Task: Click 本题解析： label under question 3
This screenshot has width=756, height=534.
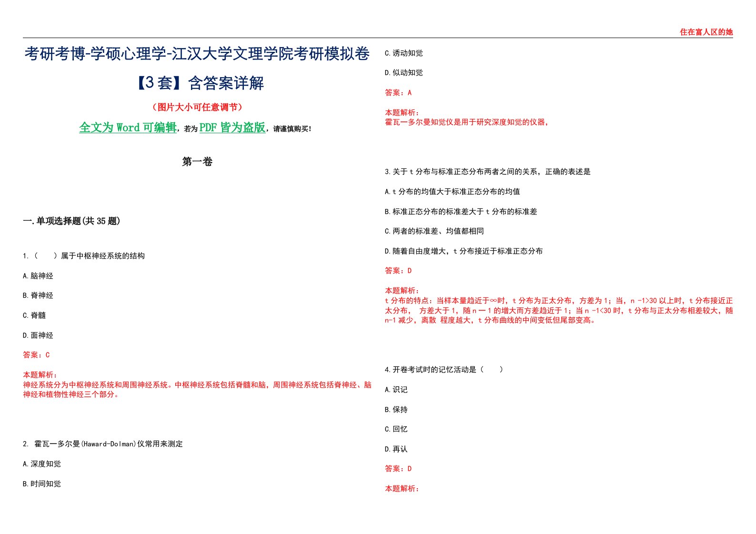Action: (x=402, y=291)
